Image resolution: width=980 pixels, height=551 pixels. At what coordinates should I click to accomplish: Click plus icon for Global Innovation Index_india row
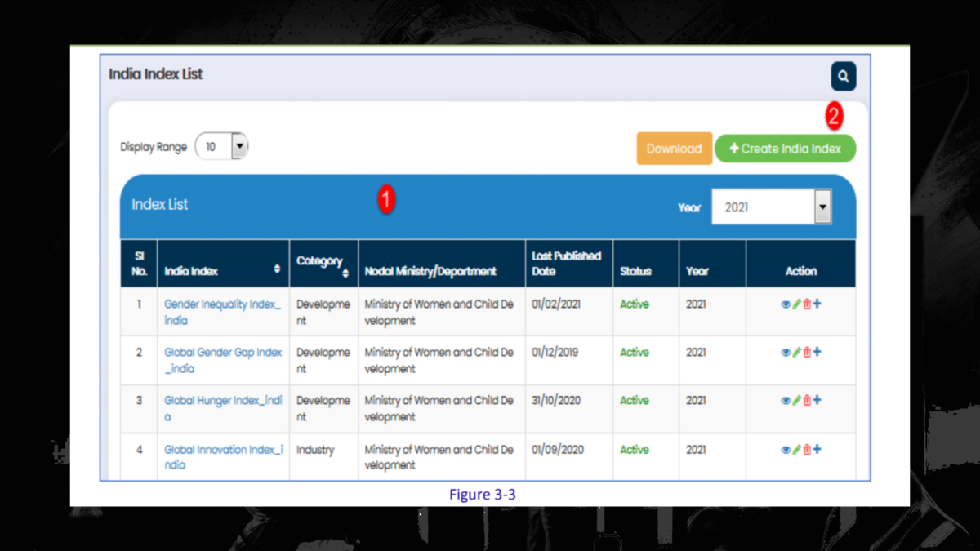tap(817, 449)
